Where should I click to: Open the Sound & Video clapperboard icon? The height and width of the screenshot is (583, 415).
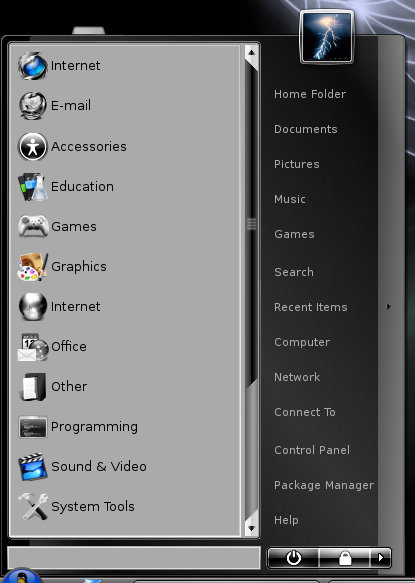tap(33, 467)
